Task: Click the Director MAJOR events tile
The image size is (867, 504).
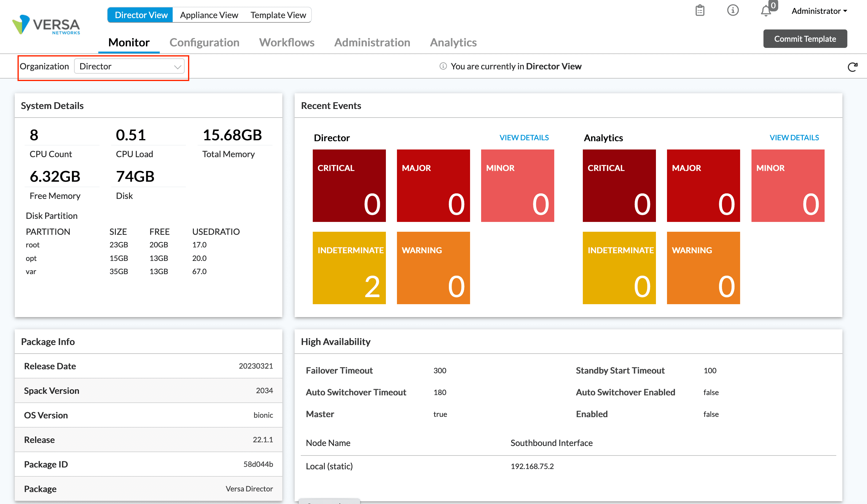Action: tap(433, 186)
